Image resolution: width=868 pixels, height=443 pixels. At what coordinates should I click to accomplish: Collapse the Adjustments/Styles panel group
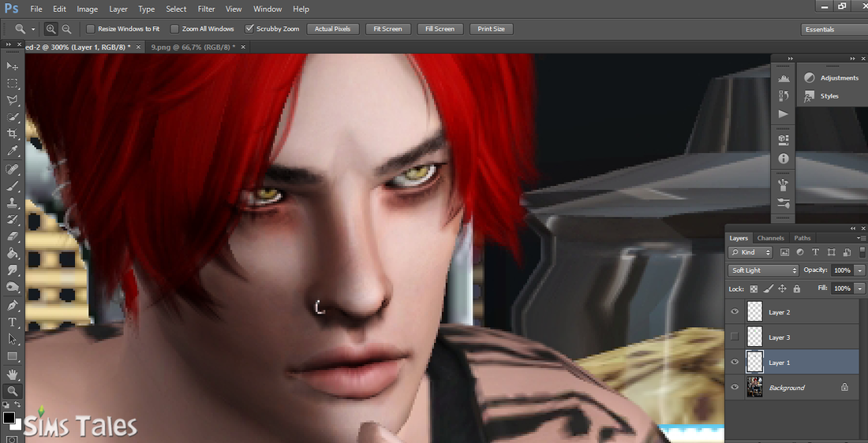tap(853, 58)
